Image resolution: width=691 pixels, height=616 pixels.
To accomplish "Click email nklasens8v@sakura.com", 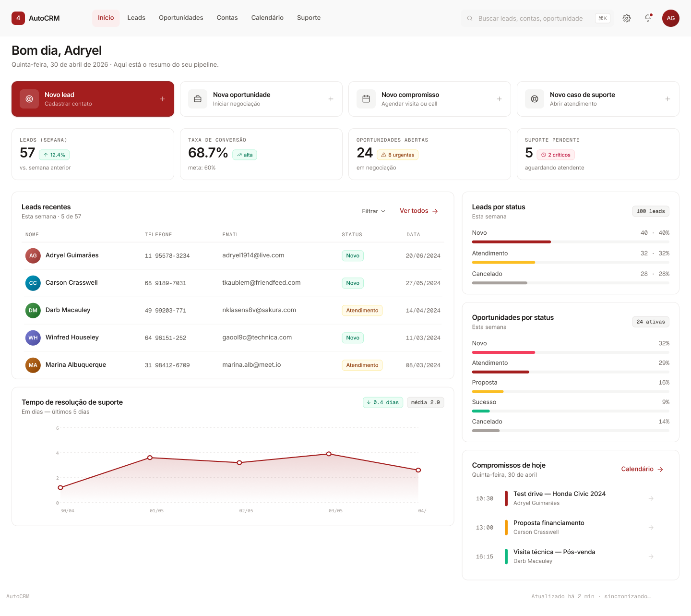I will click(x=259, y=310).
